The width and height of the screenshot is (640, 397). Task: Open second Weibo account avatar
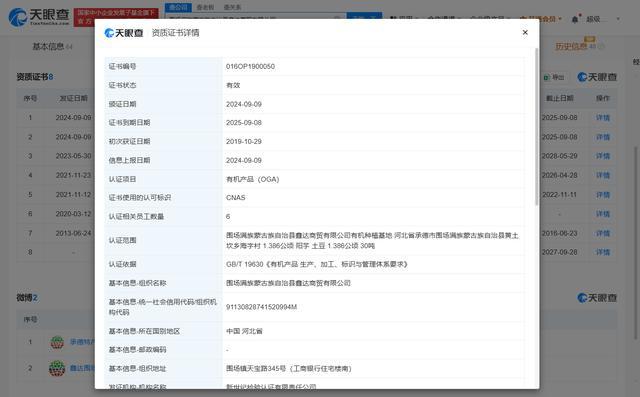(x=57, y=368)
